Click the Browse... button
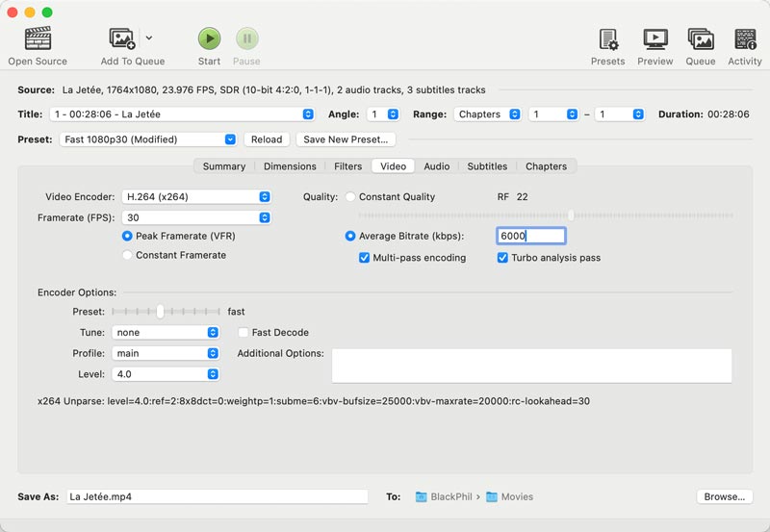The width and height of the screenshot is (770, 532). click(724, 497)
